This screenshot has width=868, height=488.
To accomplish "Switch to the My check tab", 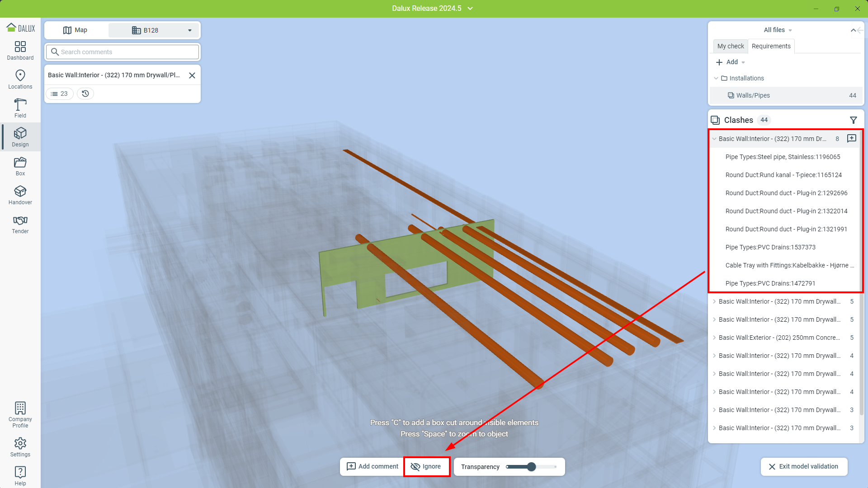I will coord(730,46).
